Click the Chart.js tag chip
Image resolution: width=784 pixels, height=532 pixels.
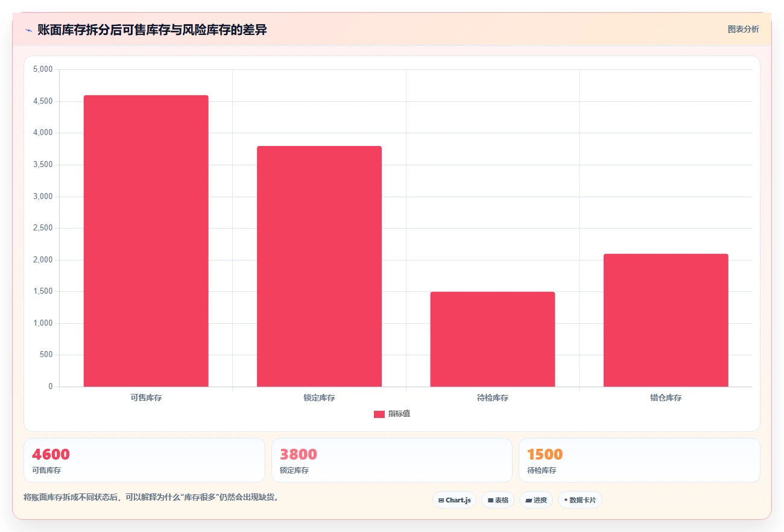454,500
